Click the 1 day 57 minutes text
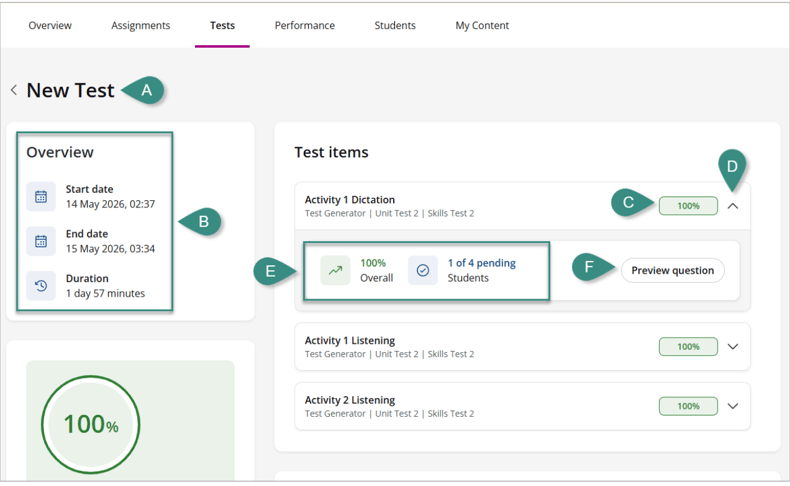The image size is (790, 486). click(105, 293)
